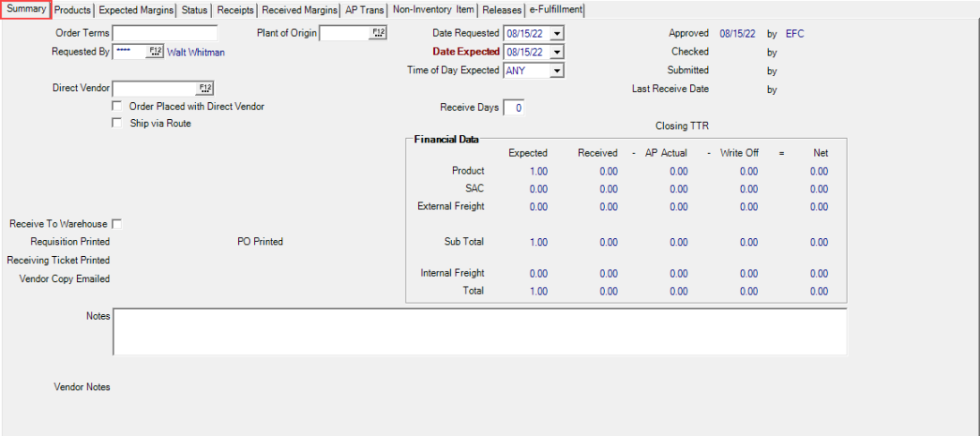Click the F12 lookup icon for Requested By
This screenshot has width=980, height=436.
[155, 52]
